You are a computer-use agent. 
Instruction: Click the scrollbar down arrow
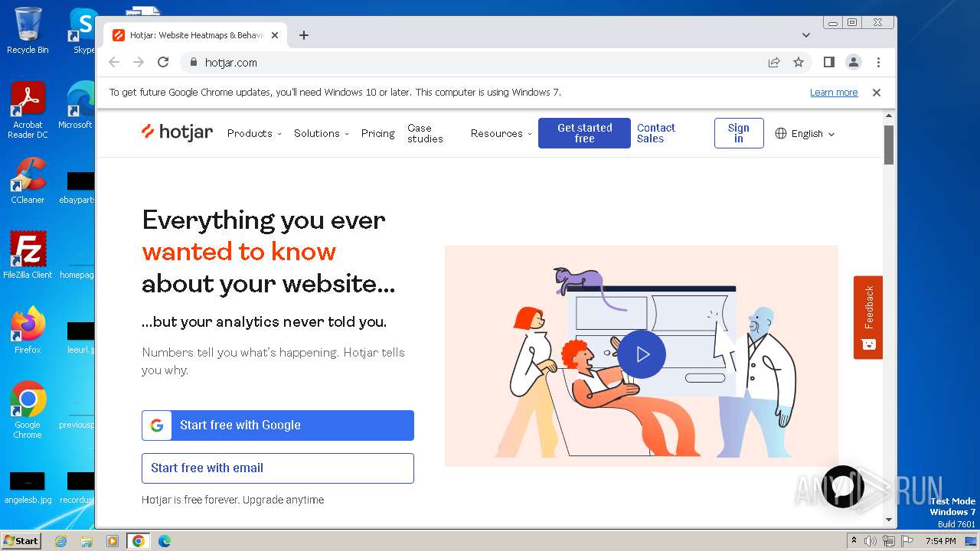(x=889, y=520)
